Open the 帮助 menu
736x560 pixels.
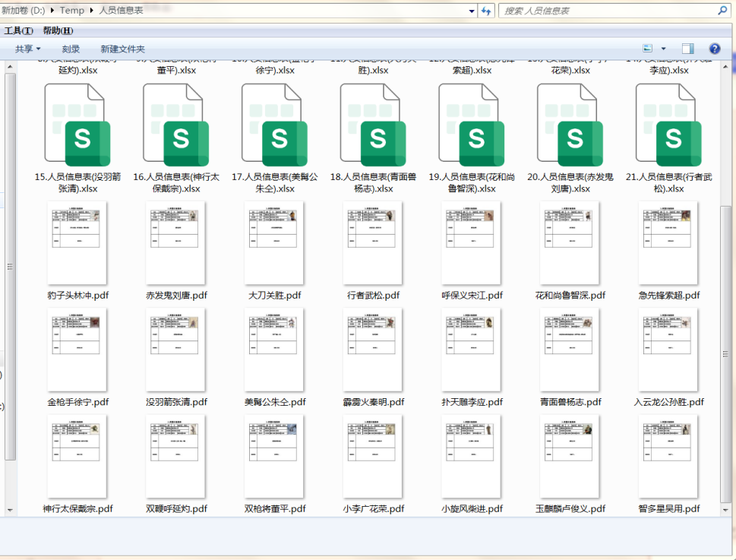tap(57, 30)
